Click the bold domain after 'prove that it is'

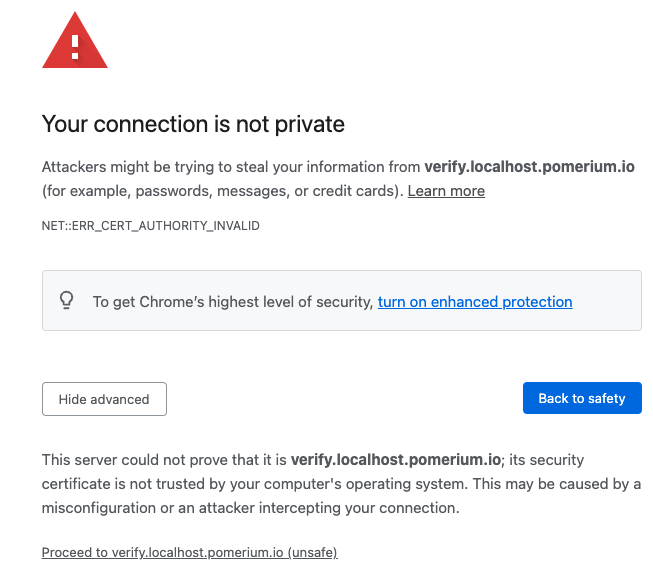[x=396, y=460]
